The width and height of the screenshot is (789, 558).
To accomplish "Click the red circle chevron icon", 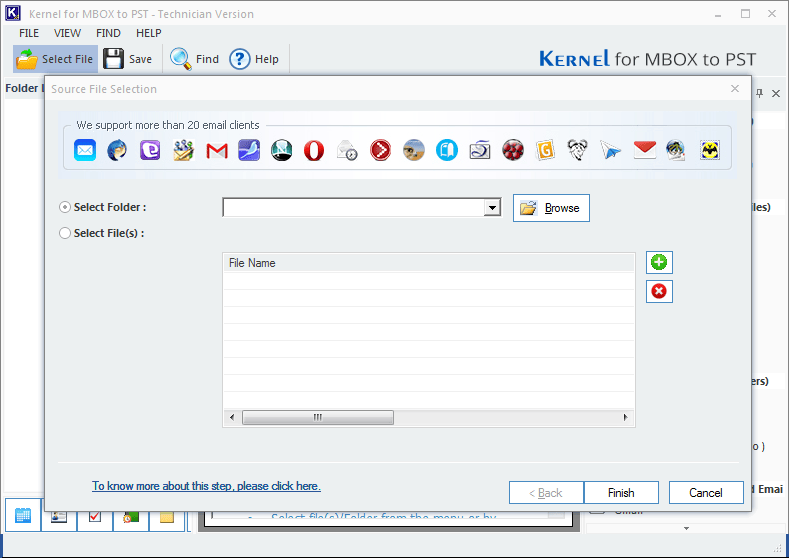I will 380,150.
